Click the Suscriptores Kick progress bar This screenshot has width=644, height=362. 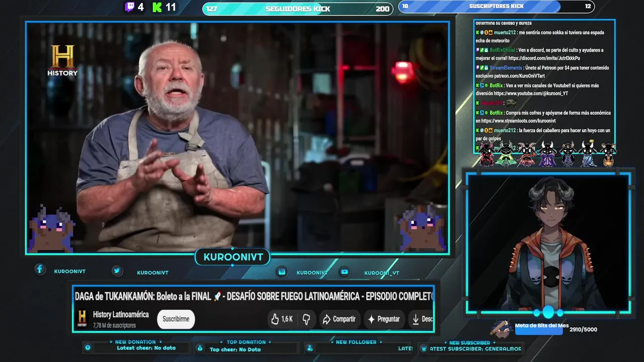point(496,7)
